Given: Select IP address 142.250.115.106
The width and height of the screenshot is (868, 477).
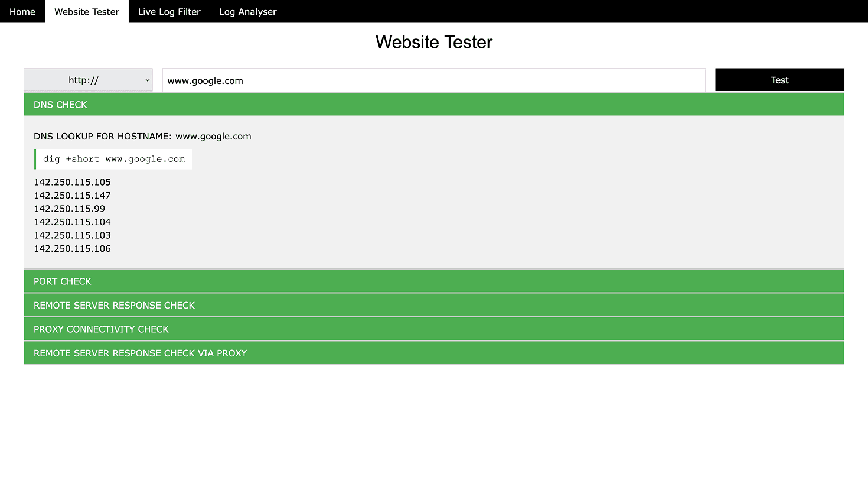Looking at the screenshot, I should coord(72,249).
